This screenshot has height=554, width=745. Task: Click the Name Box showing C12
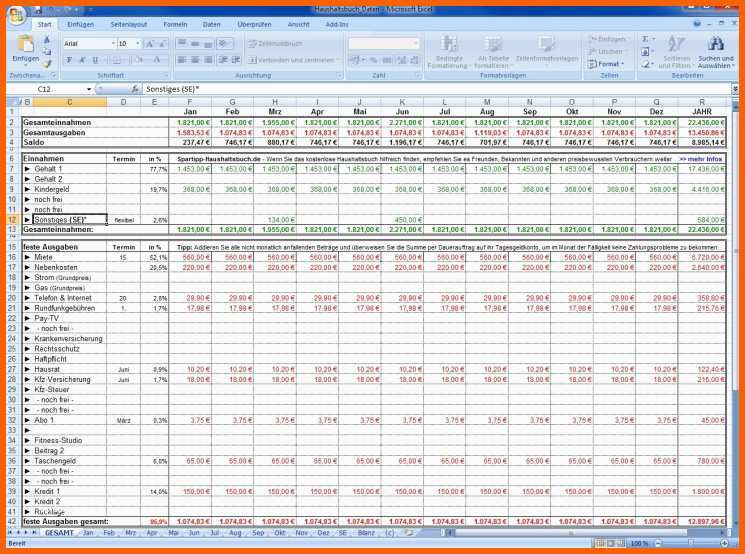pos(46,89)
